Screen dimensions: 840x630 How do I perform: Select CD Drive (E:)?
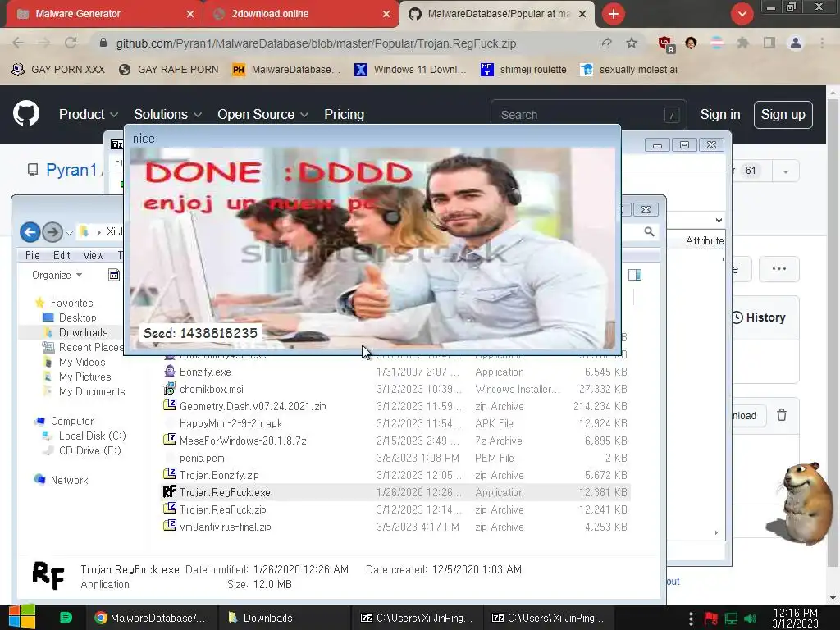[89, 450]
